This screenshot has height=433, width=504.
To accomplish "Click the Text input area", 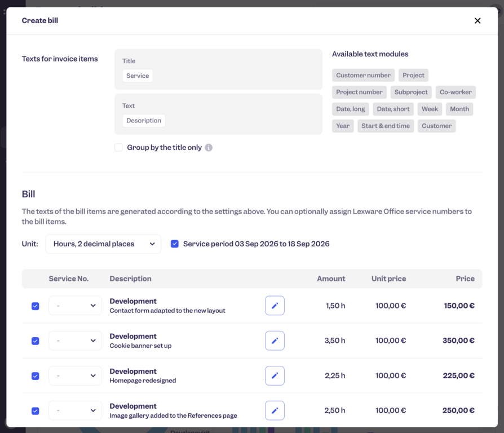I will point(218,114).
